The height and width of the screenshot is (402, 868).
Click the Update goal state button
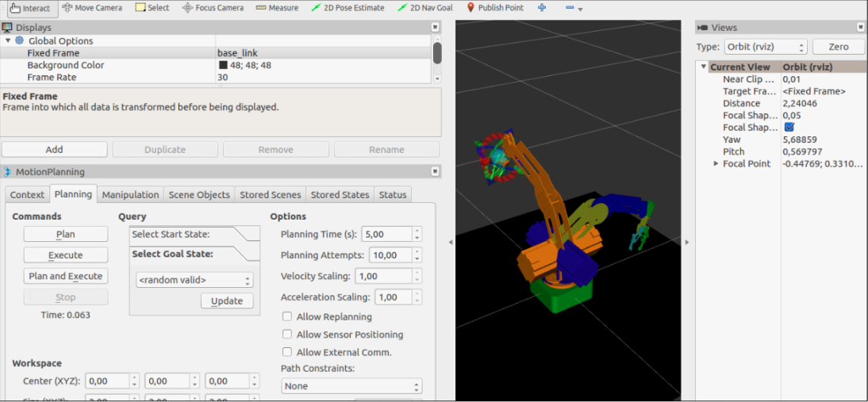pos(227,301)
